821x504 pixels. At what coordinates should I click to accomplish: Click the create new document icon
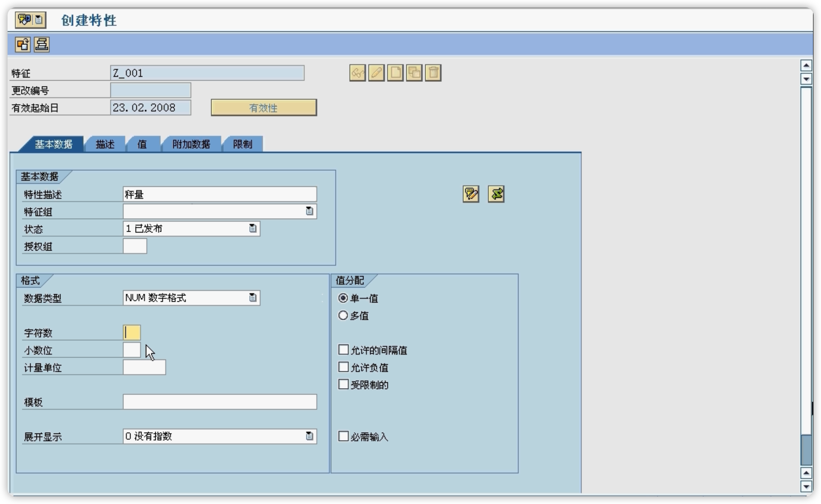(x=395, y=73)
